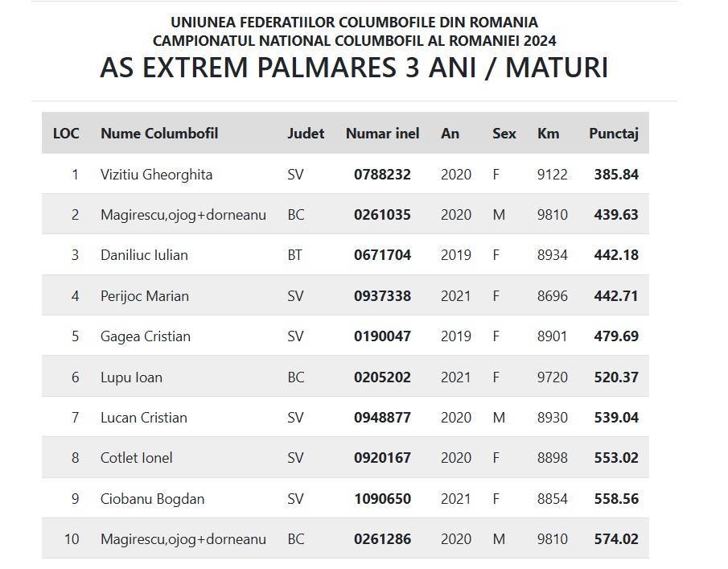Click the An column header
728x569 pixels.
tap(450, 134)
